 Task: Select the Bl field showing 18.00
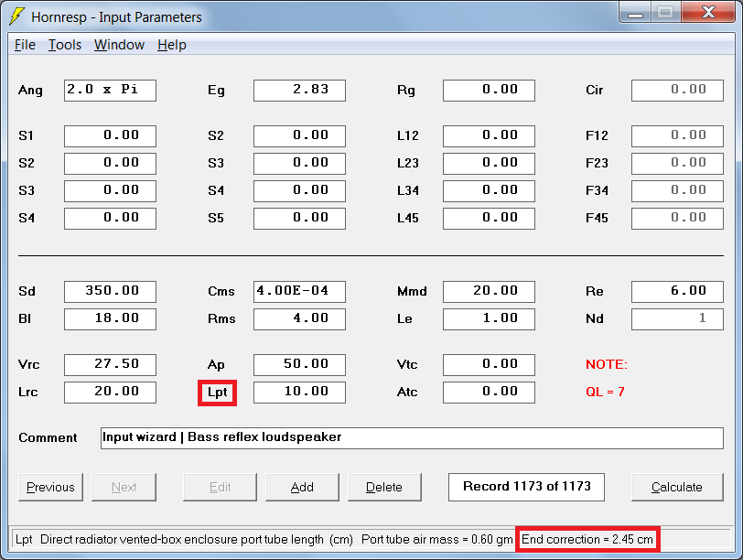click(x=110, y=318)
